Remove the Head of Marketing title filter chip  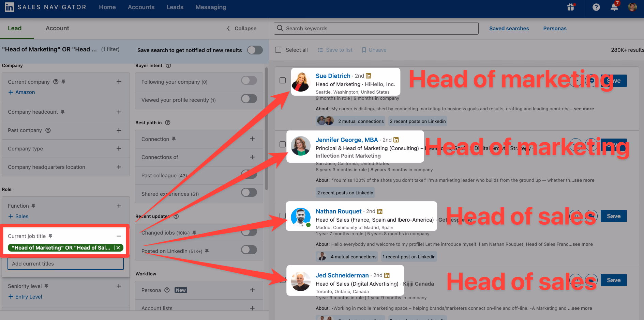click(x=118, y=247)
